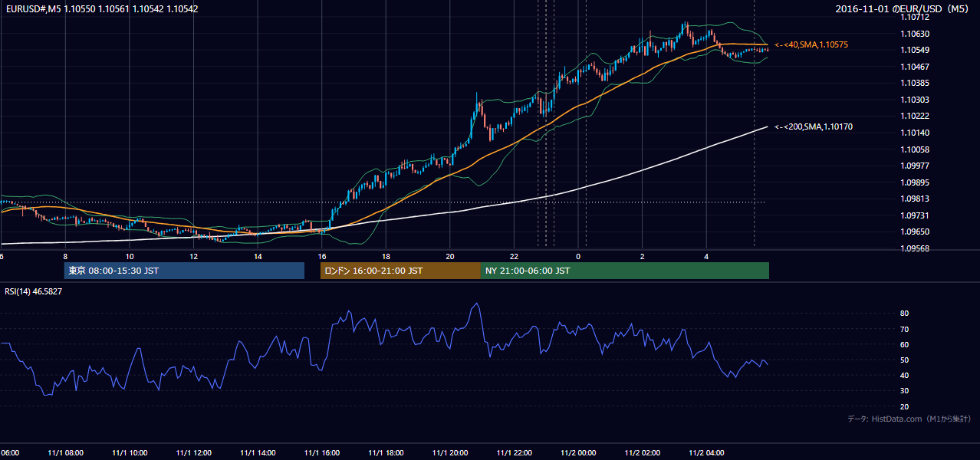Select the 東京 08:00-15:30 JST session bar
Image resolution: width=980 pixels, height=460 pixels.
pos(184,271)
